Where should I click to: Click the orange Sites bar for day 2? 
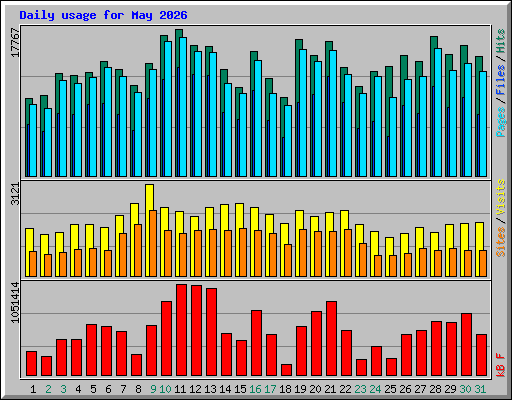[x=48, y=265]
